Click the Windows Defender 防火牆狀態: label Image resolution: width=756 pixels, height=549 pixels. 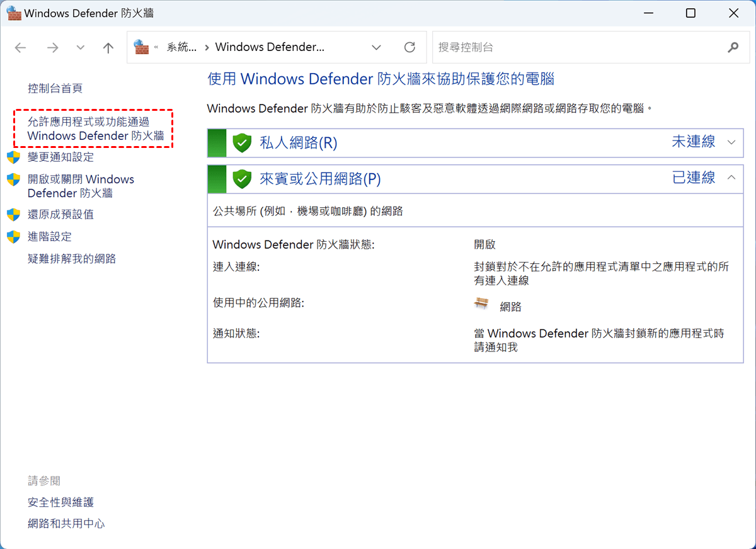pos(294,244)
